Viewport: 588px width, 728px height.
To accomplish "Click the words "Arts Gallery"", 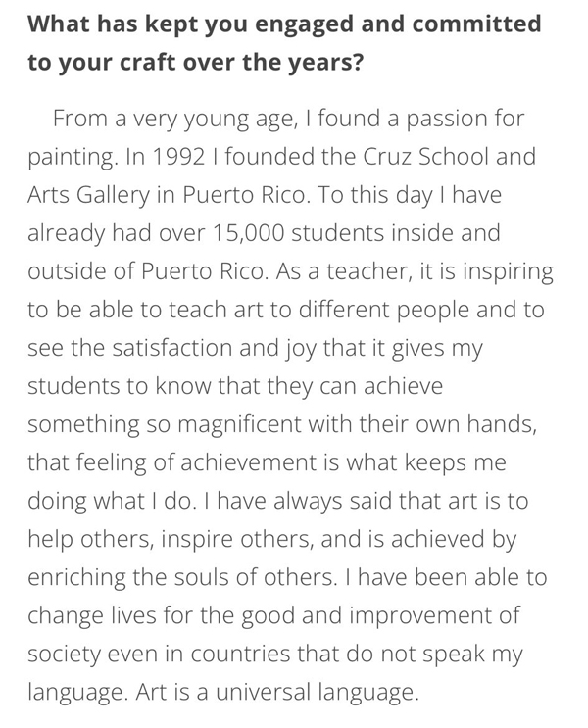I will 89,195.
